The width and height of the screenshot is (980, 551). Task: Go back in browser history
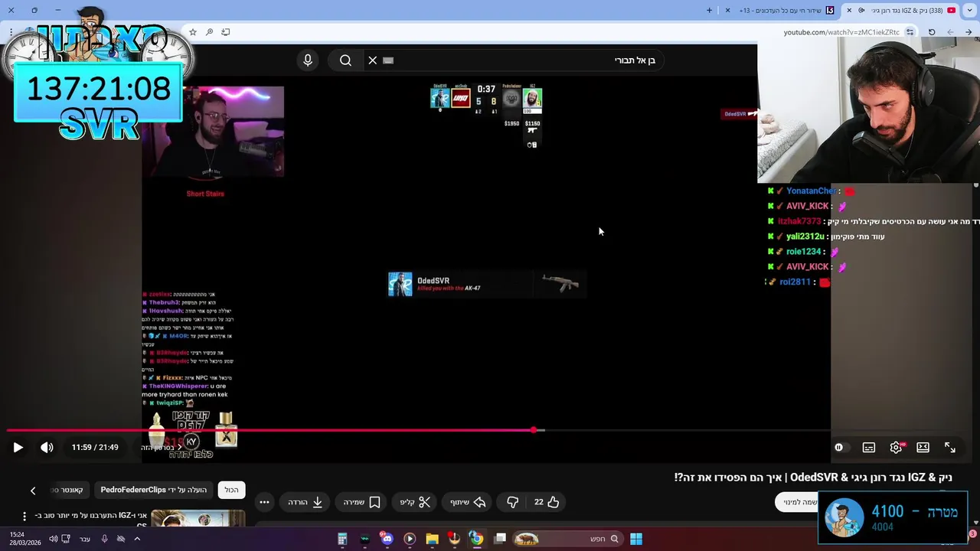969,32
